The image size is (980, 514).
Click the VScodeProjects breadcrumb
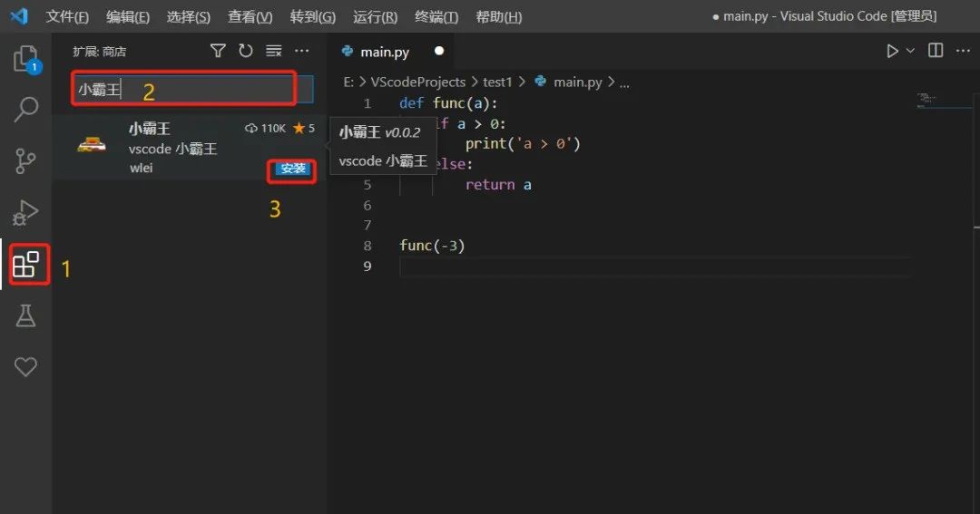pyautogui.click(x=418, y=82)
